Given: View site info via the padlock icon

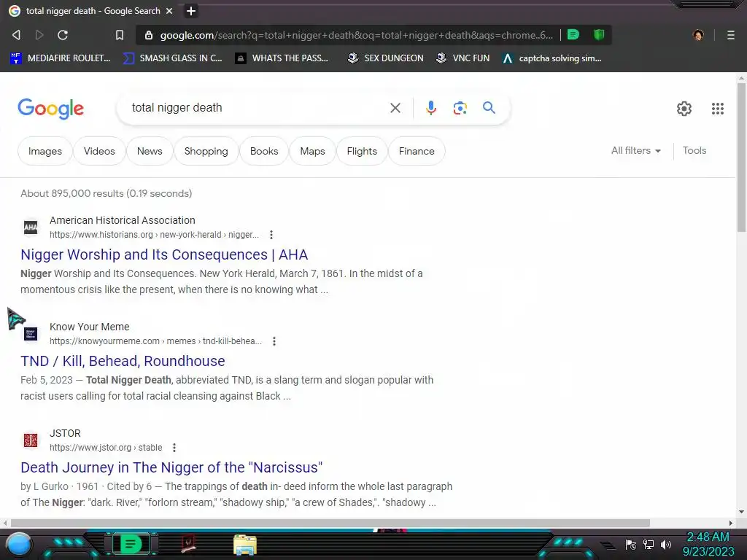Looking at the screenshot, I should click(149, 35).
